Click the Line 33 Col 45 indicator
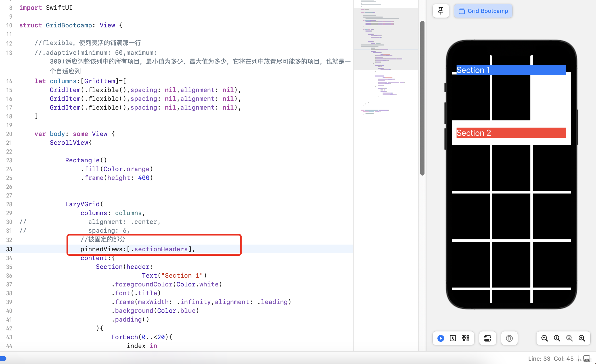 (x=550, y=359)
